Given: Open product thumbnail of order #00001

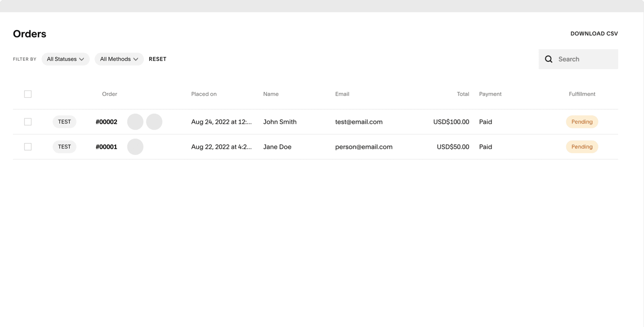Looking at the screenshot, I should 135,147.
